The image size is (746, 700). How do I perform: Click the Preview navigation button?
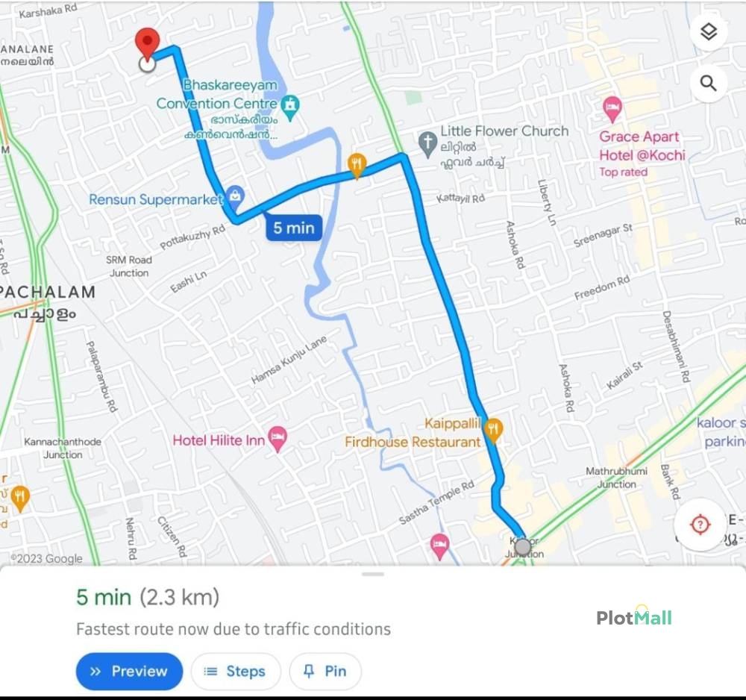click(129, 671)
